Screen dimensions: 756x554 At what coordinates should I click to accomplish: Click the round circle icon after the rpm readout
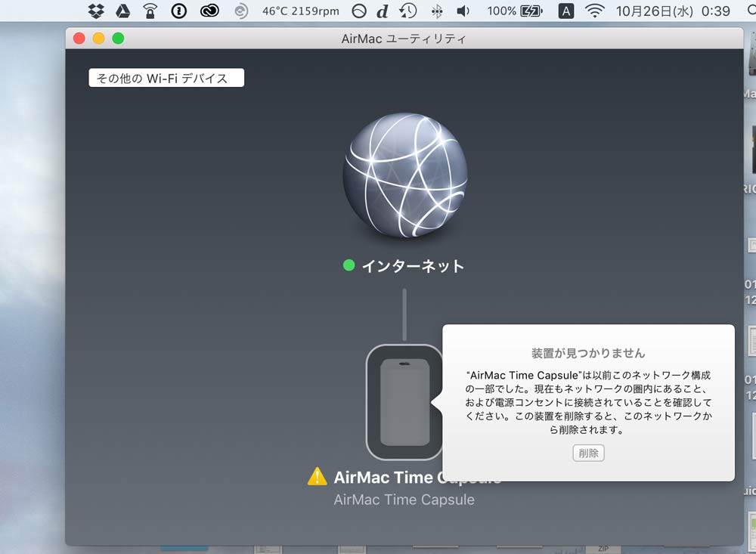(359, 11)
